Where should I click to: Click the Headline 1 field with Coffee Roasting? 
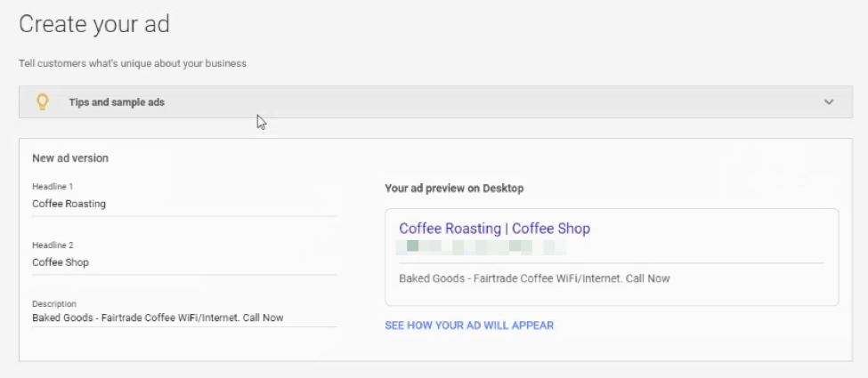click(183, 204)
